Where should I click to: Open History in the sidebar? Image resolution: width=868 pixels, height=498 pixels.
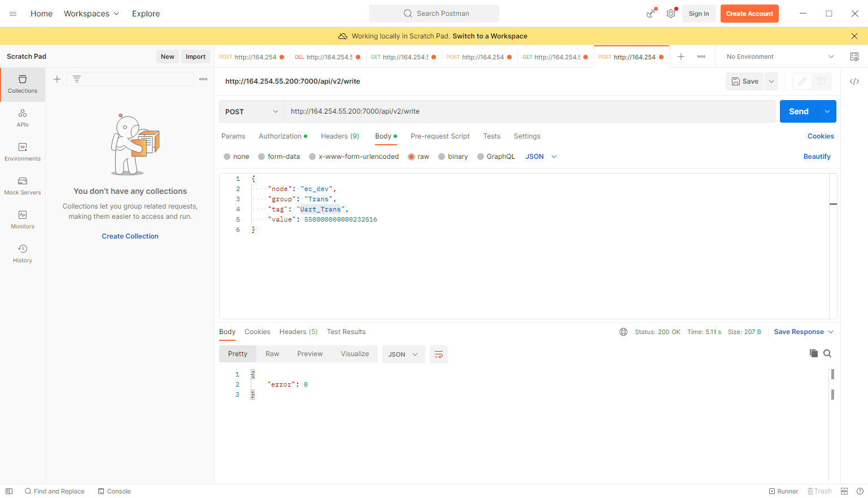(x=23, y=254)
